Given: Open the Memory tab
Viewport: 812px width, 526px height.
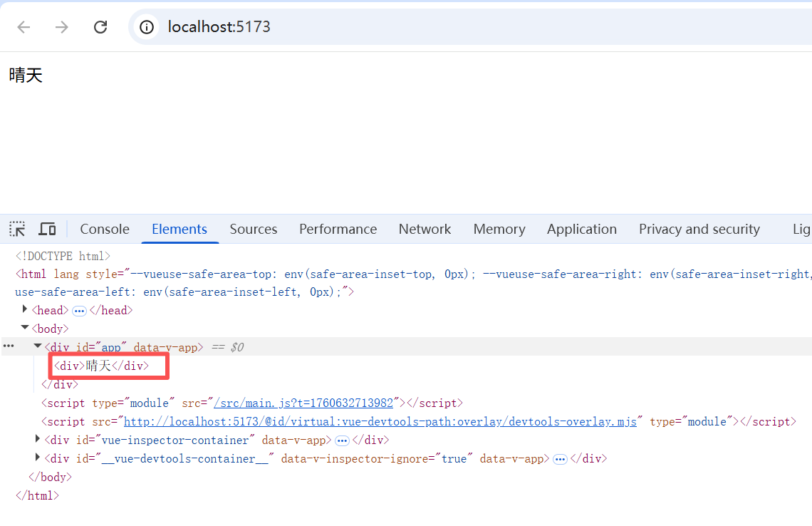Looking at the screenshot, I should click(x=499, y=229).
